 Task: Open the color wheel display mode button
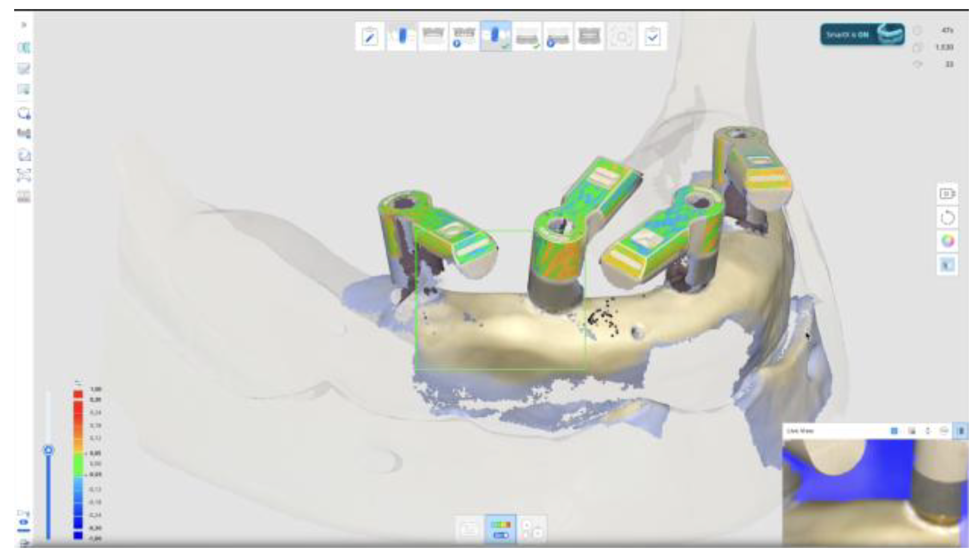(x=947, y=241)
